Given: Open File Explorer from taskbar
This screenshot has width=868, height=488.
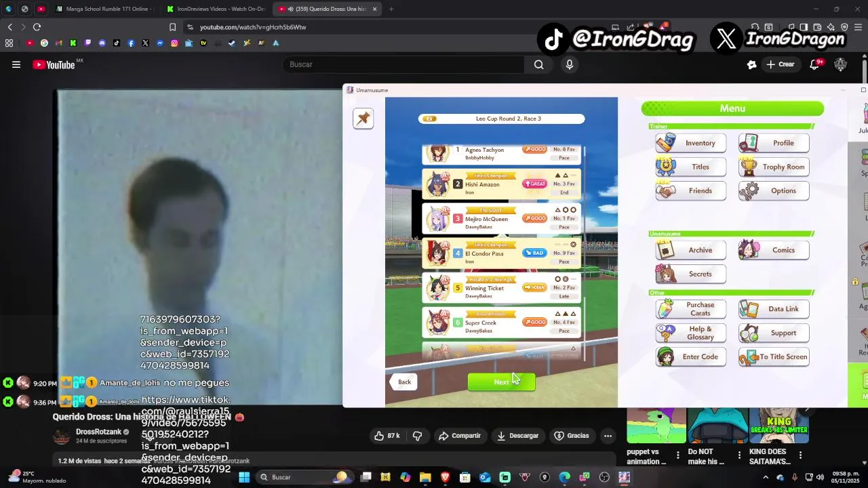Looking at the screenshot, I should pos(425,477).
